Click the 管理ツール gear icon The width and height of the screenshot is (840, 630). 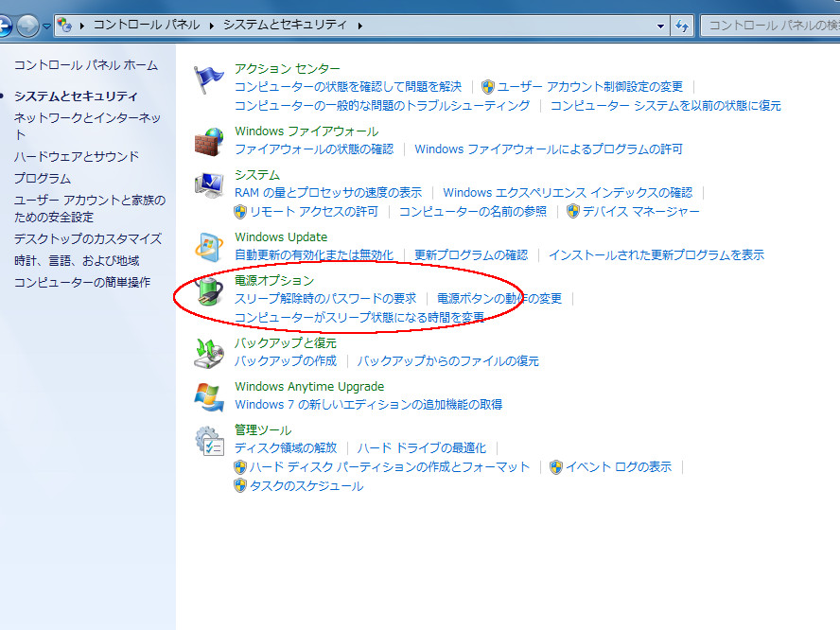pos(208,442)
